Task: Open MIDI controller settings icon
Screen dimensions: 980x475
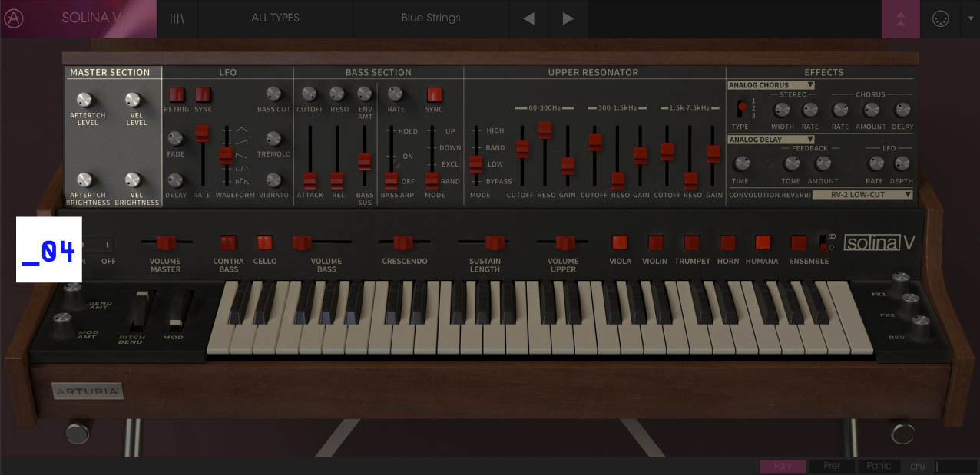Action: [940, 19]
